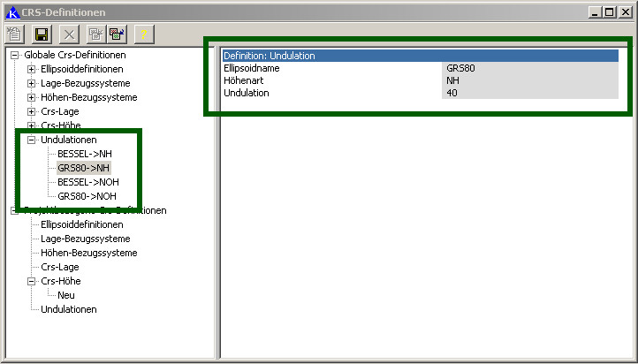Viewport: 638px width, 364px height.
Task: Collapse the Undulationen tree node
Action: pos(32,140)
